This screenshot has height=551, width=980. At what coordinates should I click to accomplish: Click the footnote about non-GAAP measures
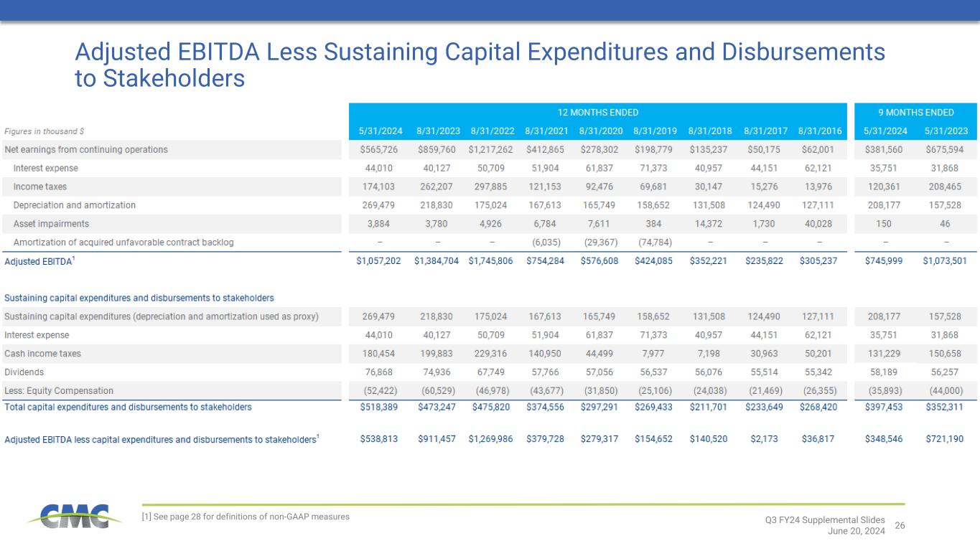click(x=247, y=517)
